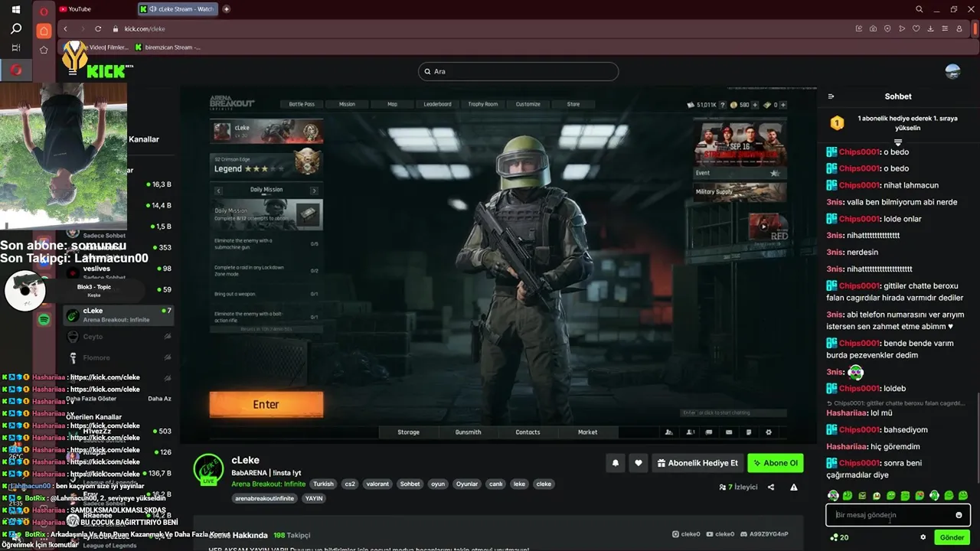980x551 pixels.
Task: Click the cLeke streamer avatar
Action: click(208, 468)
